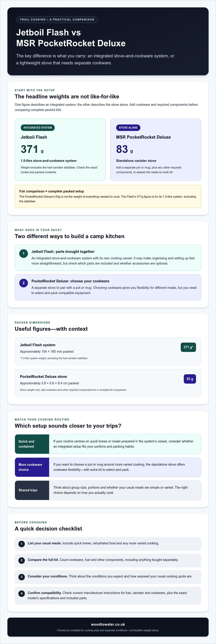Click checklist number 4 badge for compatibility
This screenshot has width=216, height=644.
pos(22,593)
